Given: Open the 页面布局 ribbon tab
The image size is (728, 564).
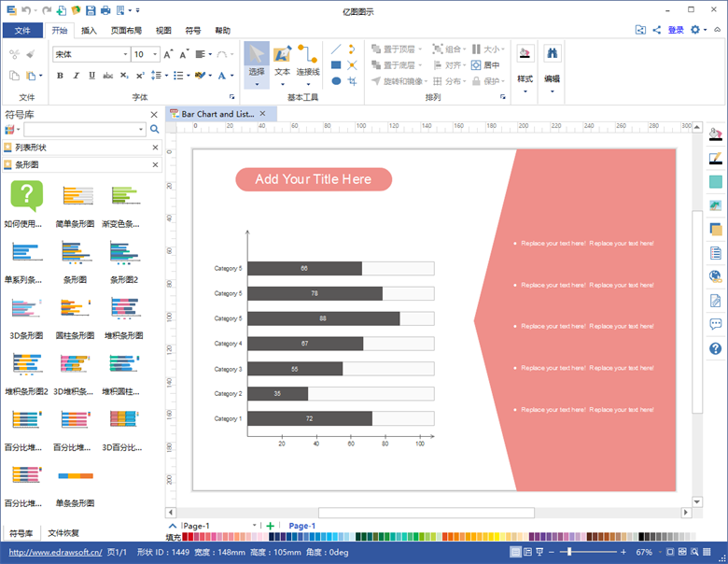Looking at the screenshot, I should click(126, 30).
